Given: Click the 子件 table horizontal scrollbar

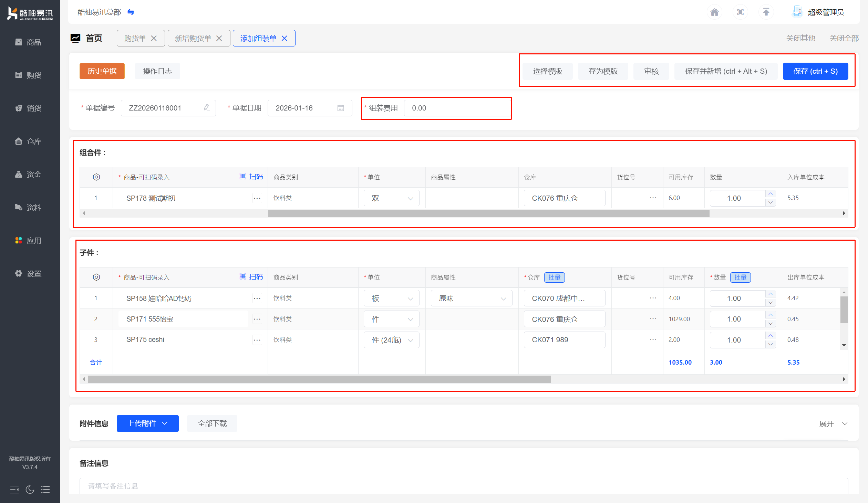Looking at the screenshot, I should (x=319, y=379).
